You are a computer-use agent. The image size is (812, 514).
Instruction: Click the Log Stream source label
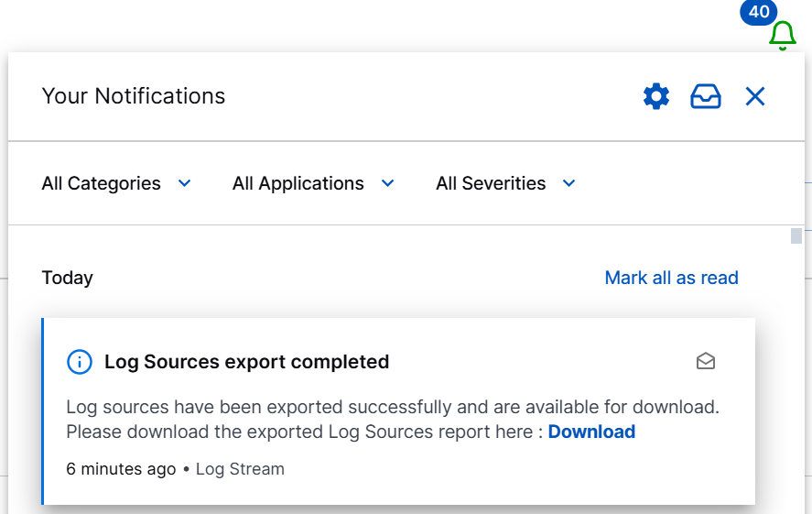pyautogui.click(x=240, y=469)
